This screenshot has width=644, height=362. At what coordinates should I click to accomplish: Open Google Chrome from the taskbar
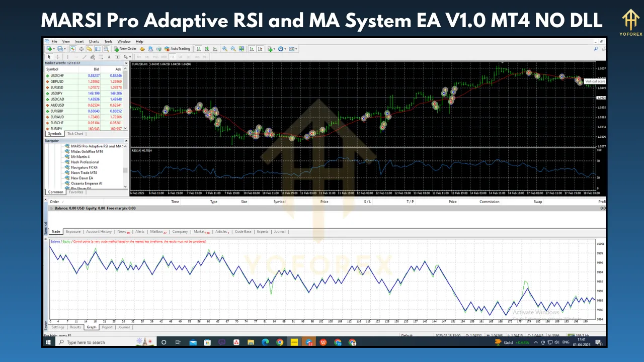[280, 342]
